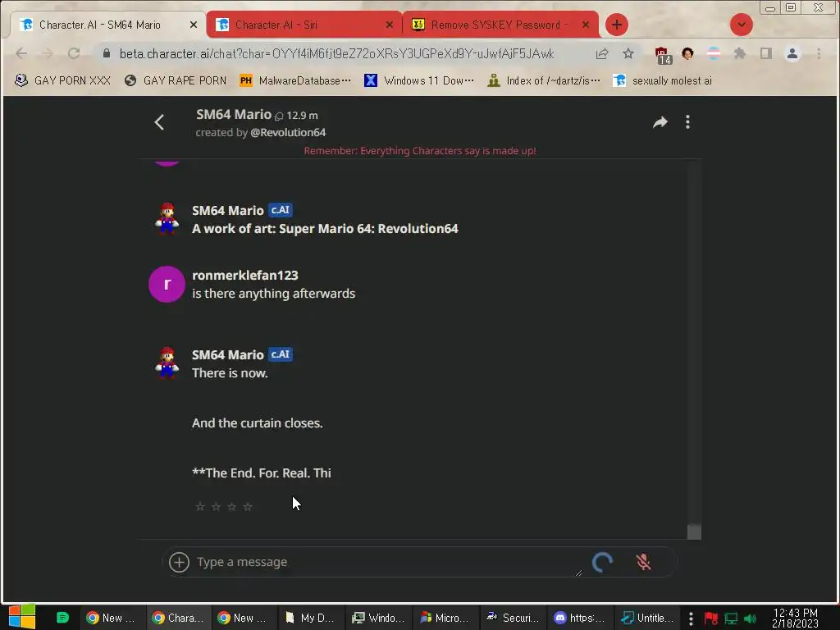Rate the reply four stars
Image resolution: width=840 pixels, height=630 pixels.
coord(248,506)
